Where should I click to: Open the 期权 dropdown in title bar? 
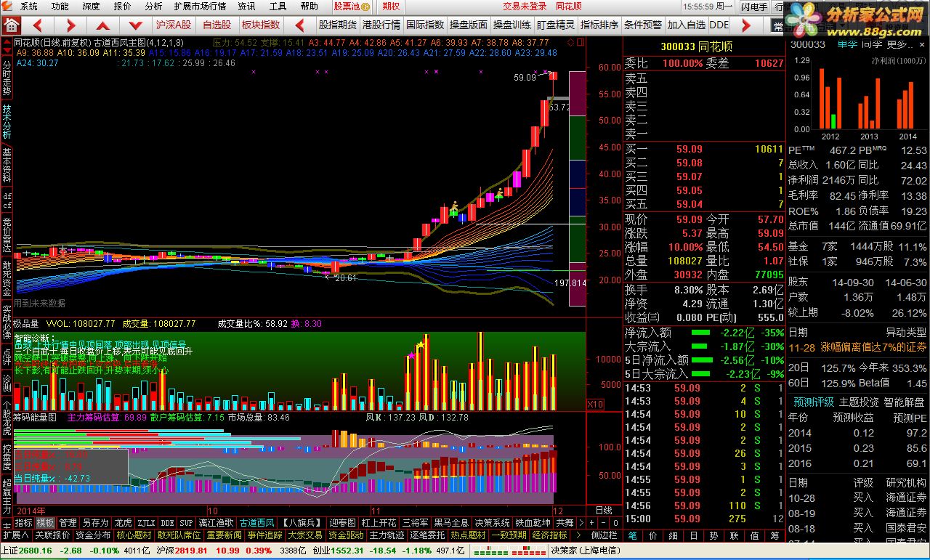pyautogui.click(x=391, y=7)
